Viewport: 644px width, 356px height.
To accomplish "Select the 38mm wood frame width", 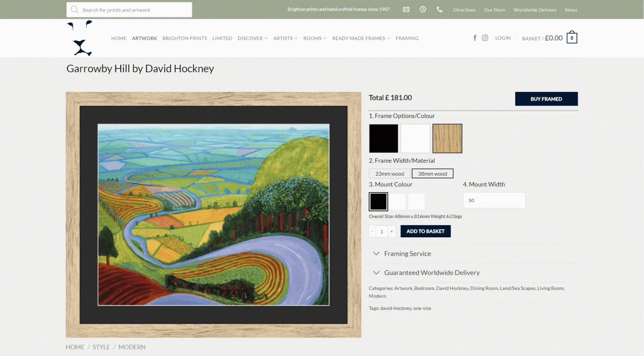I will (432, 174).
